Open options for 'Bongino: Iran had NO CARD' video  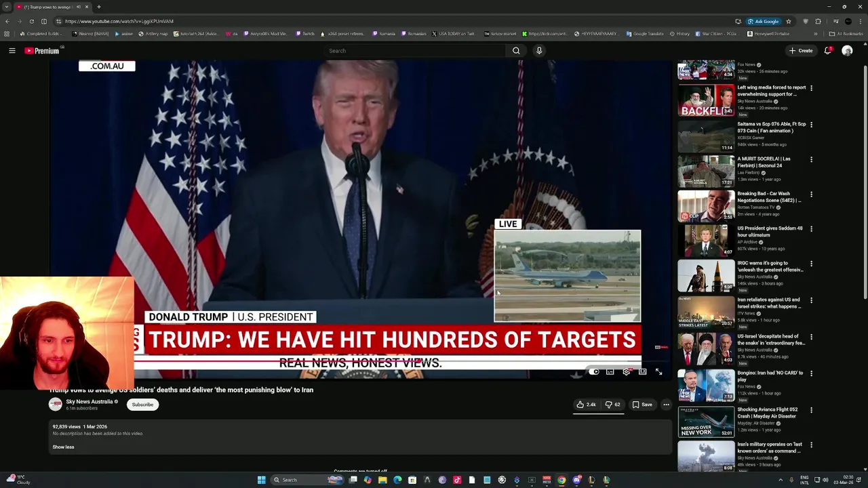pos(811,373)
